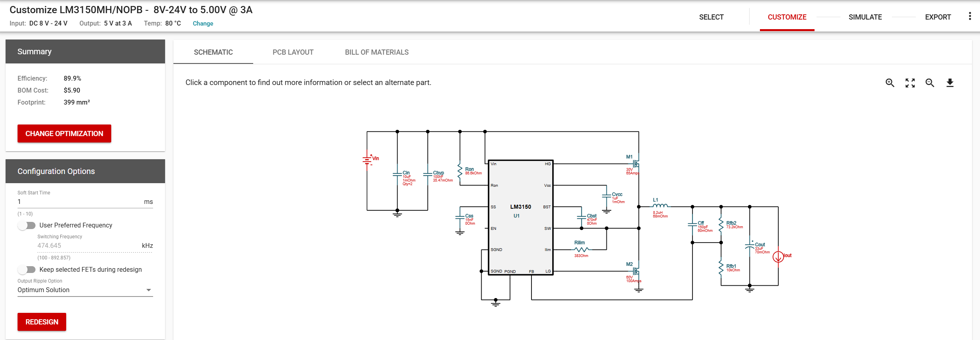Select the Cff capacitor component
980x340 pixels.
click(693, 225)
